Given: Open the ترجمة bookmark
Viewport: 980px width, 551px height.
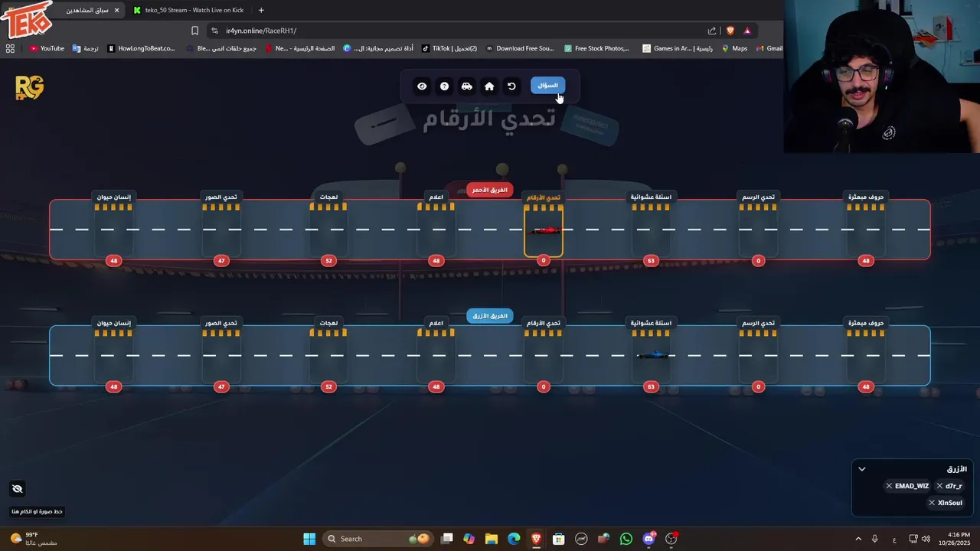Looking at the screenshot, I should click(86, 48).
